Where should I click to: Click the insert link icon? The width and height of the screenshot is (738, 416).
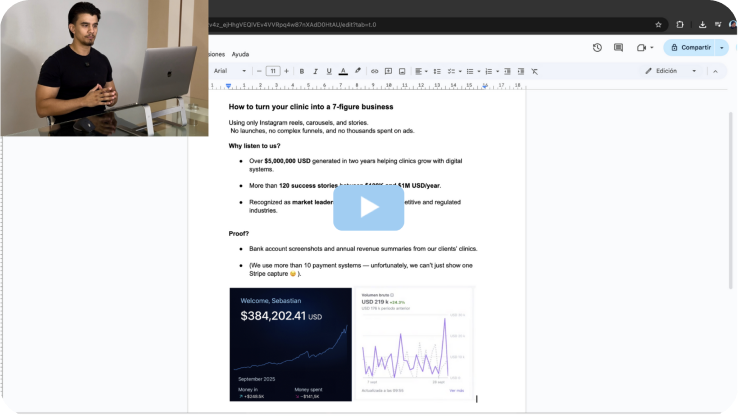tap(375, 71)
